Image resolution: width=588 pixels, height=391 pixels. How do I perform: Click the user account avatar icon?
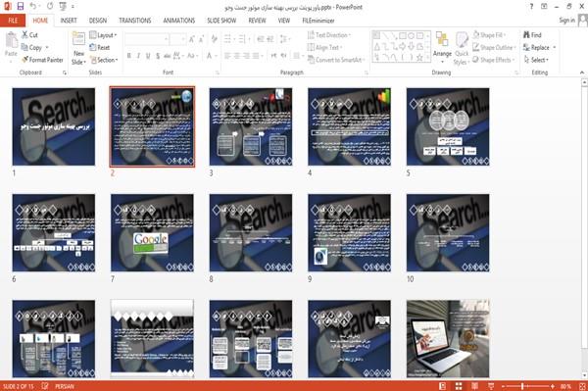[583, 21]
